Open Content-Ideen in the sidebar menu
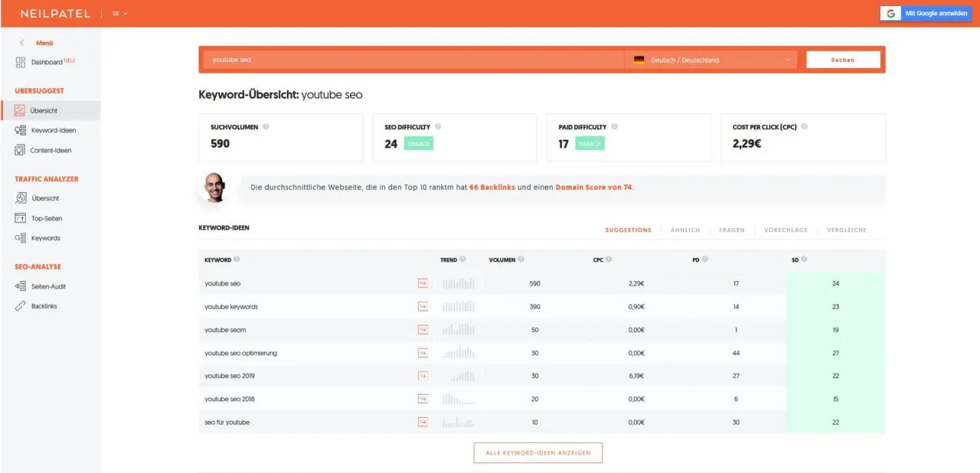 50,151
